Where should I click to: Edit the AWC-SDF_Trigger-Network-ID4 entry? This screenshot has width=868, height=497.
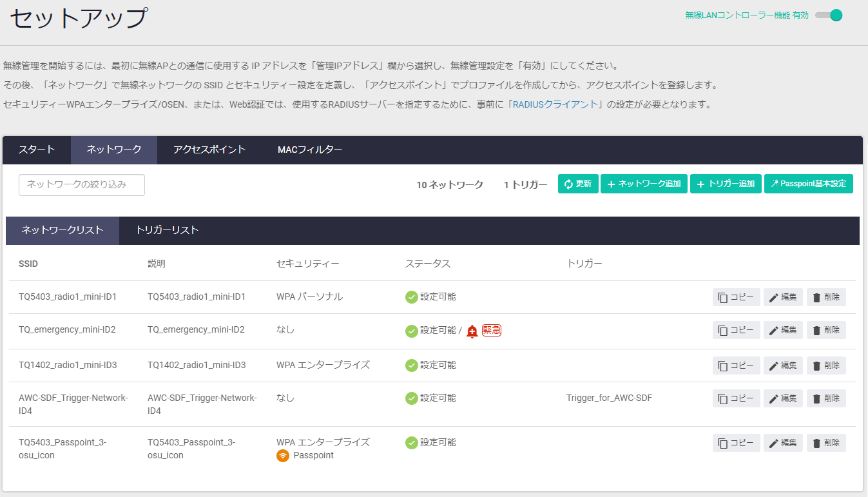click(x=783, y=398)
